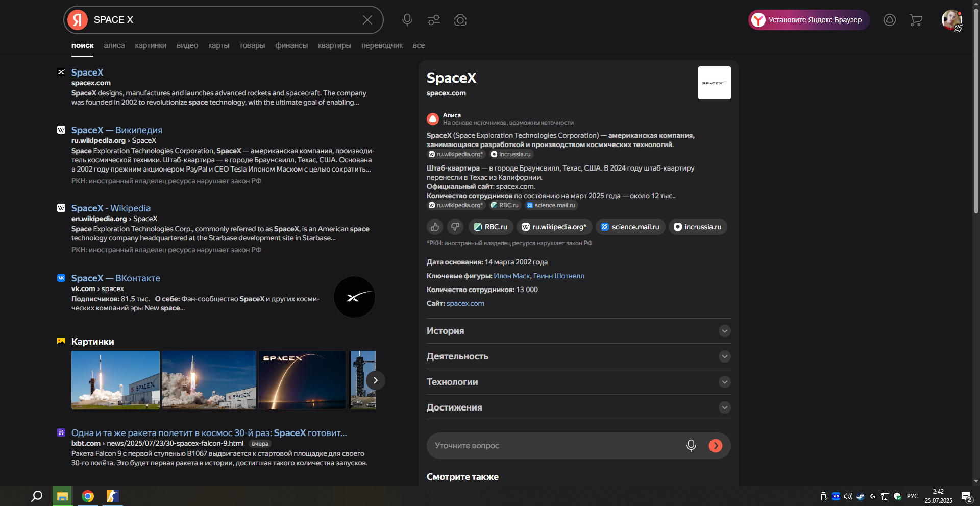
Task: Open the shopping cart icon
Action: [916, 20]
